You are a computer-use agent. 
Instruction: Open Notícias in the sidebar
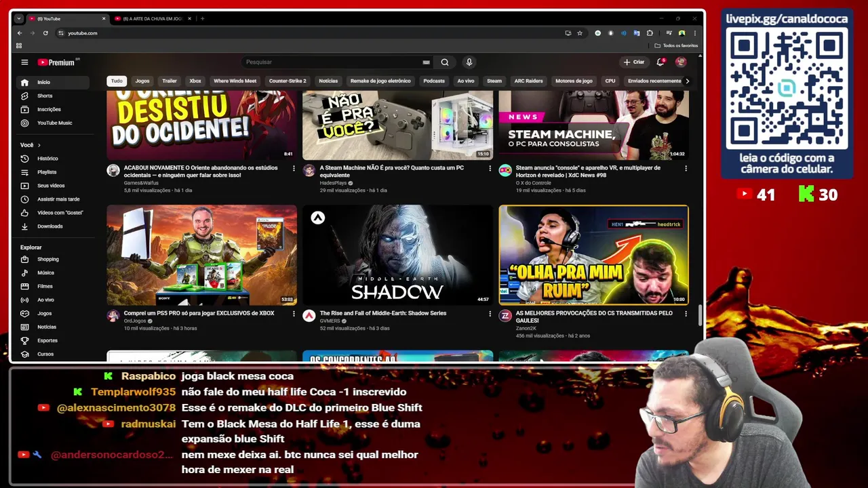click(54, 327)
